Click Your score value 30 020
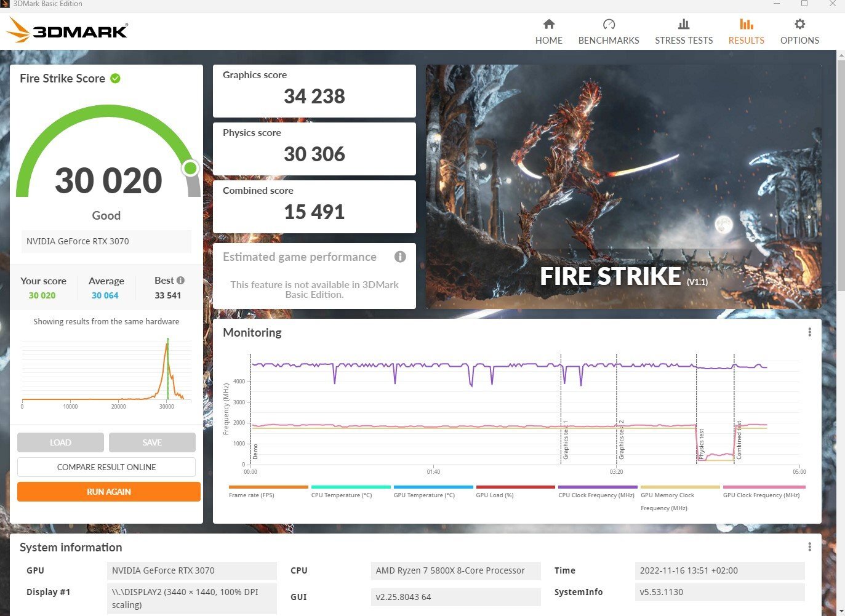Screen dimensions: 845x616 [x=42, y=295]
